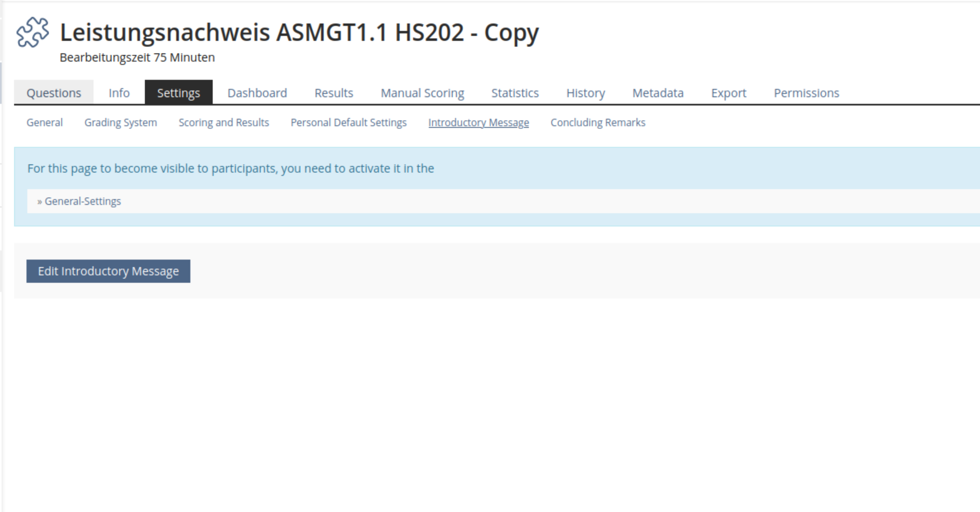Open Personal Default Settings sub-tab
The width and height of the screenshot is (980, 512).
click(x=349, y=123)
